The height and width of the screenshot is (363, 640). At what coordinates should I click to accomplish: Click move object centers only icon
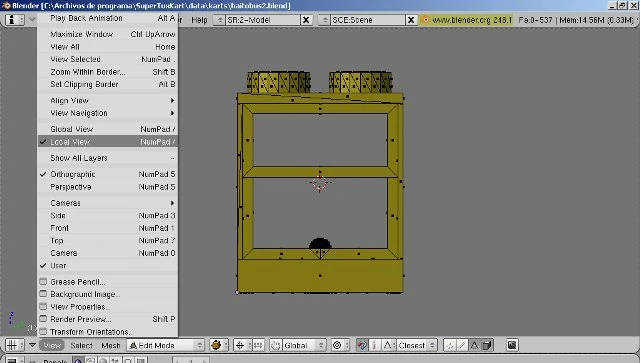point(258,345)
